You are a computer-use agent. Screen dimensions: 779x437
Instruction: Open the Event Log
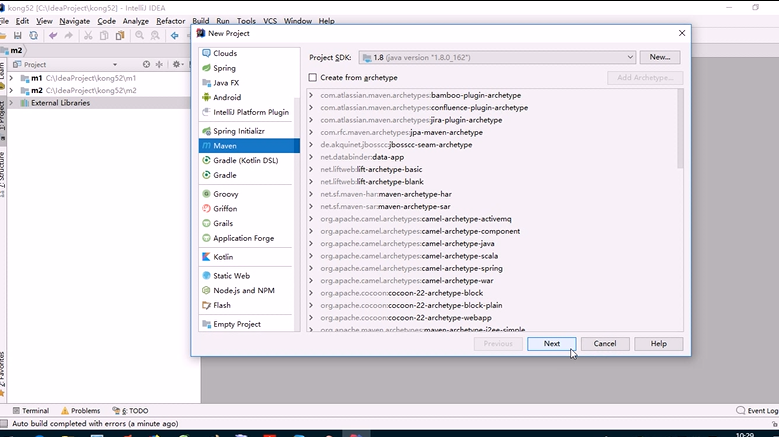[757, 411]
